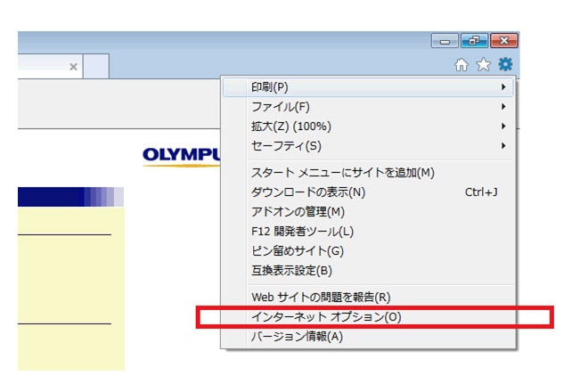Open インターネット オプション(O)

(x=368, y=317)
